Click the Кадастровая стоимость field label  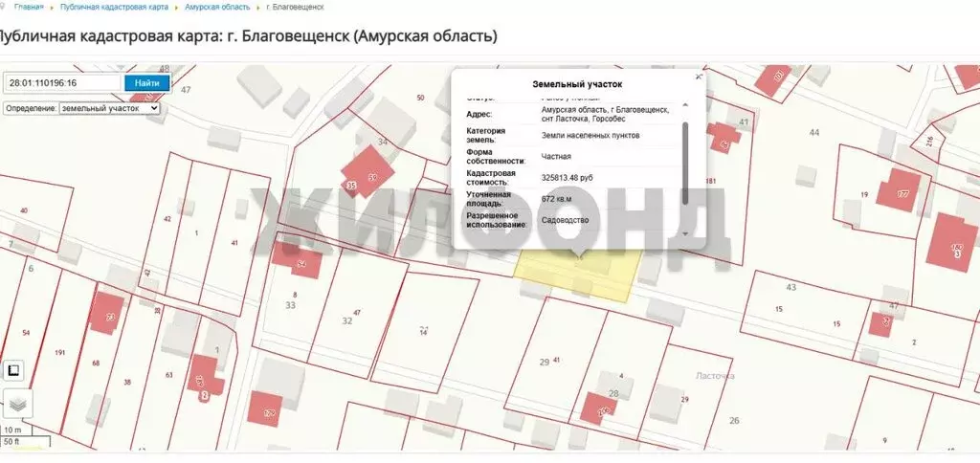(x=491, y=178)
